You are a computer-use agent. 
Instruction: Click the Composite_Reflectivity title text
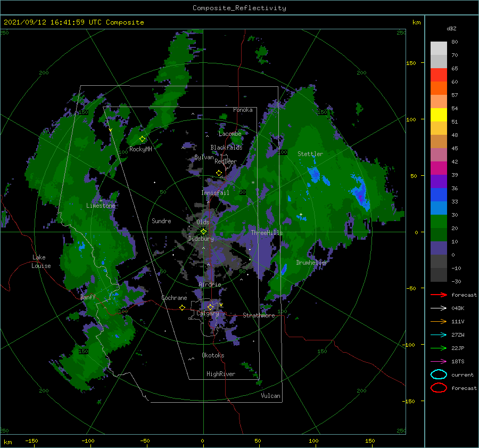(240, 8)
